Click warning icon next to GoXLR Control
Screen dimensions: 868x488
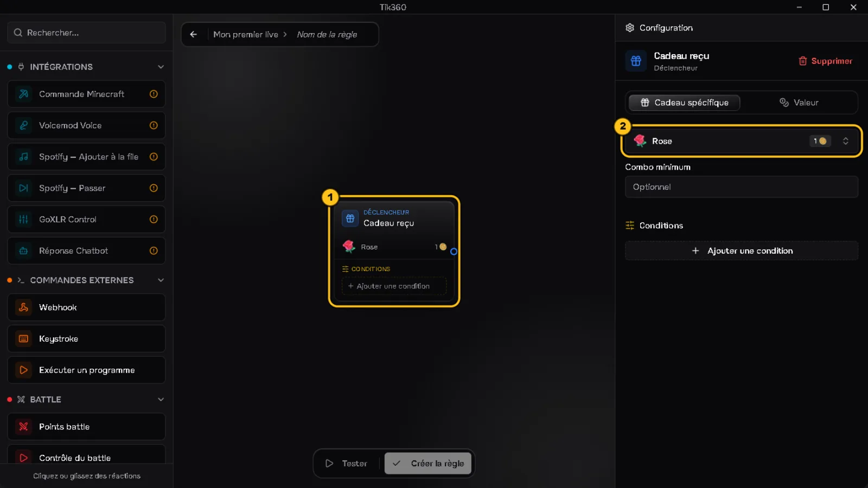click(x=154, y=220)
